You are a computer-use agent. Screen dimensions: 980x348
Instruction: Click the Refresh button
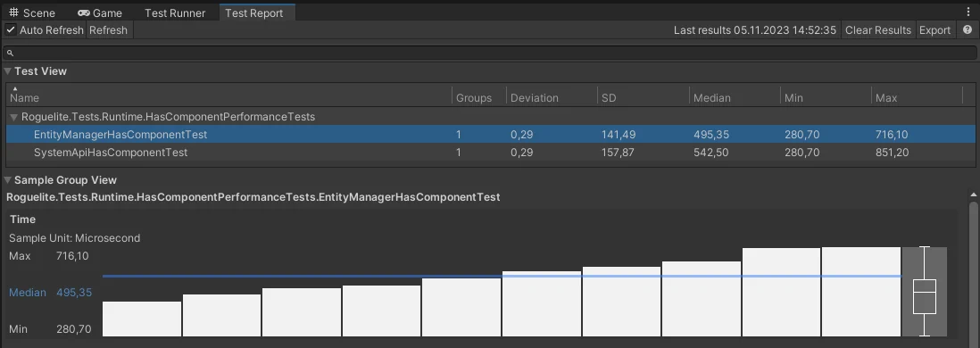pos(108,30)
